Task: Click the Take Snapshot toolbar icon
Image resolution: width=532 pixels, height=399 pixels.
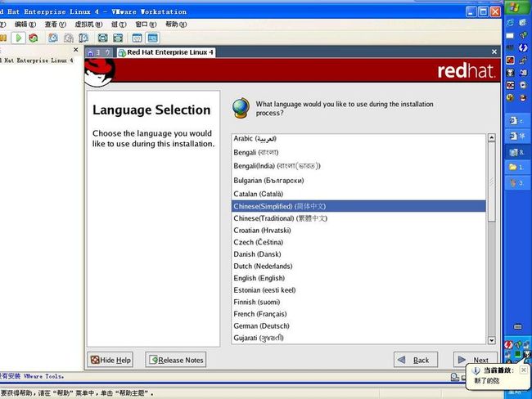Action: pos(53,38)
